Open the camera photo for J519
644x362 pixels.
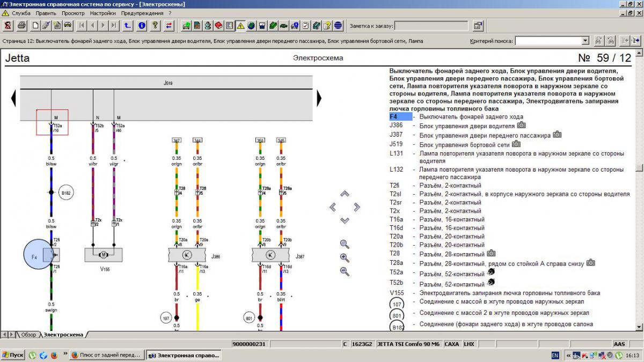(516, 144)
